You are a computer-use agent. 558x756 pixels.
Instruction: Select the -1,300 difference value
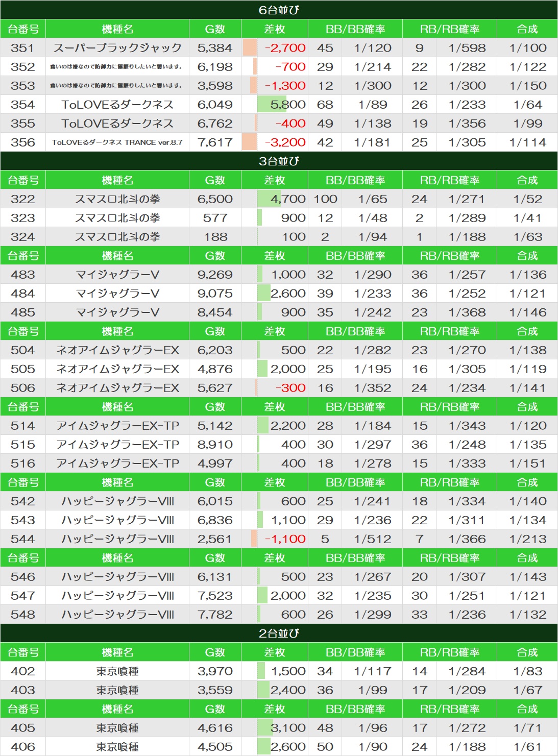tap(285, 85)
